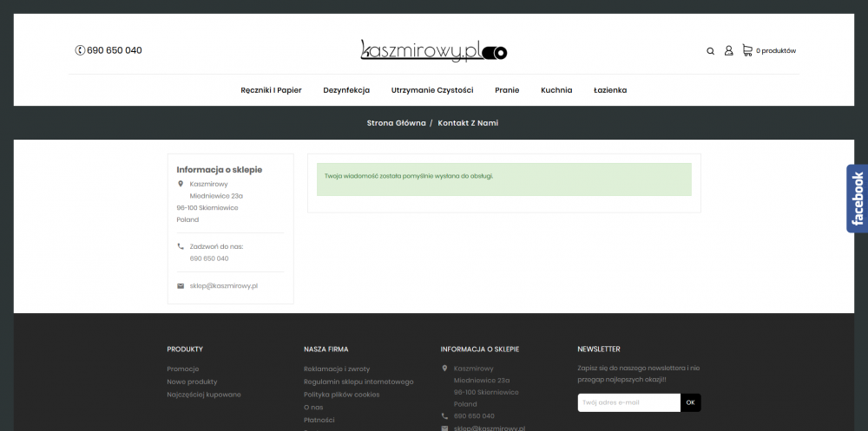Open Łazienka menu
868x431 pixels.
click(610, 90)
